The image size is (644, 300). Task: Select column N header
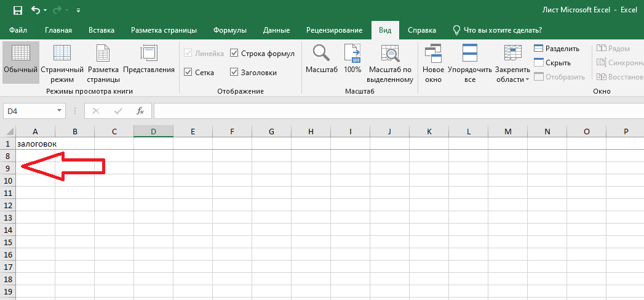click(547, 132)
